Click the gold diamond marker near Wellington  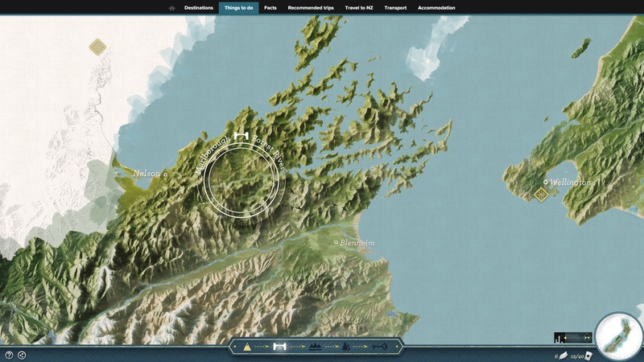[x=541, y=194]
